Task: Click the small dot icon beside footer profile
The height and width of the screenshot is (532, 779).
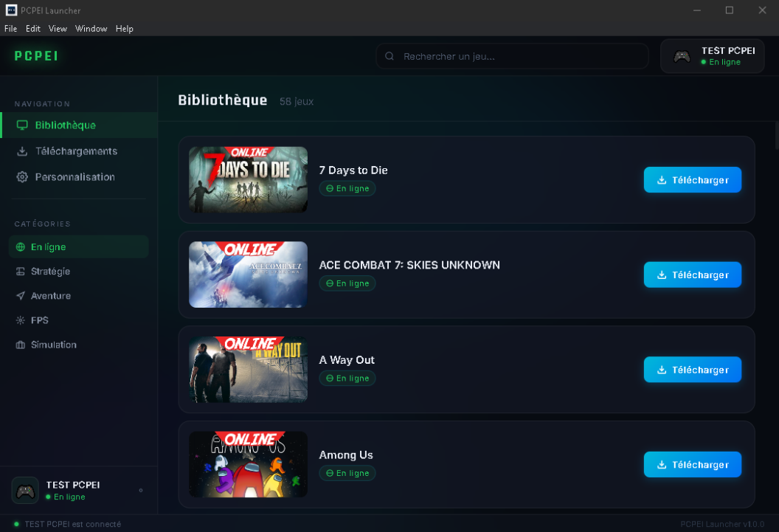Action: (x=141, y=490)
